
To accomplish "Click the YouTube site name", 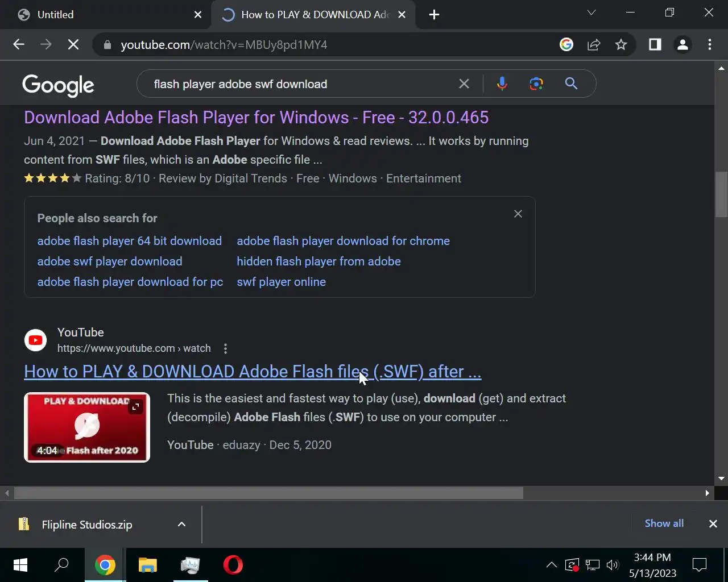I will tap(80, 332).
